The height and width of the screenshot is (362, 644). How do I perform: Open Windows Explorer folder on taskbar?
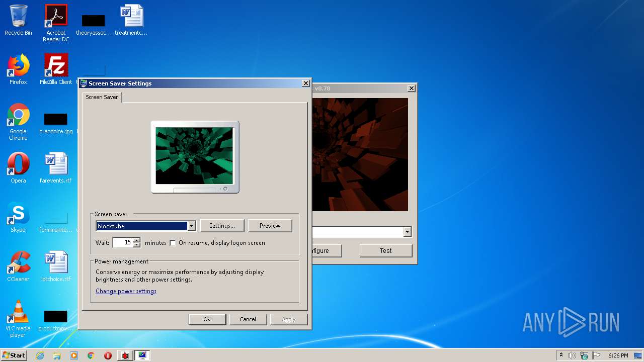(57, 355)
